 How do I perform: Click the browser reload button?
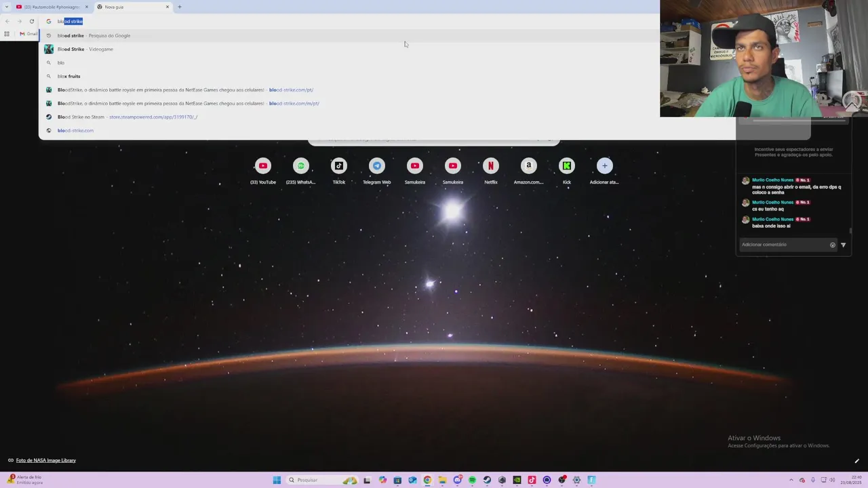point(31,21)
